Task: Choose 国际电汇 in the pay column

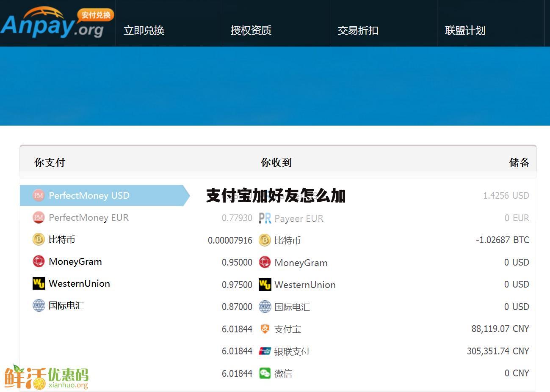Action: (66, 305)
